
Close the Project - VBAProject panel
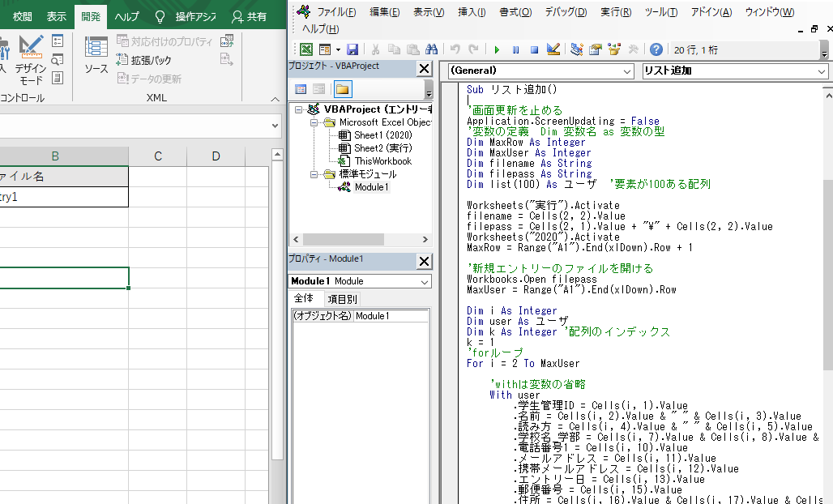click(424, 69)
